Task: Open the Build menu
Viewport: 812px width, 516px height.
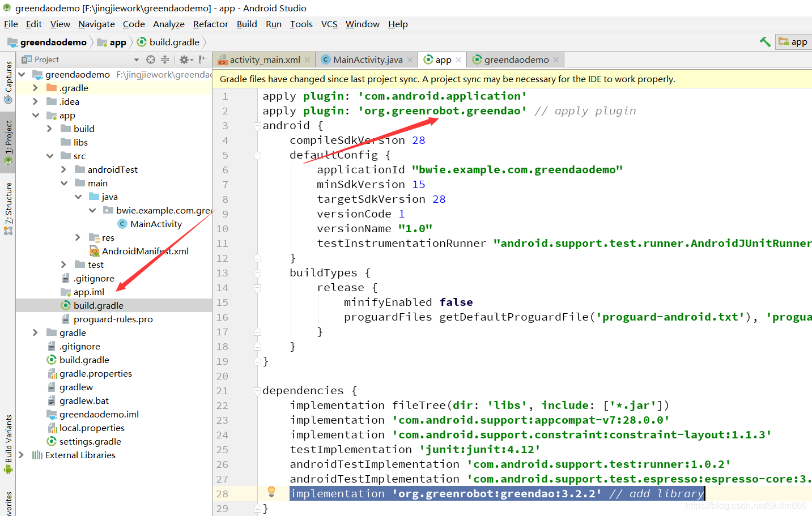Action: 246,24
